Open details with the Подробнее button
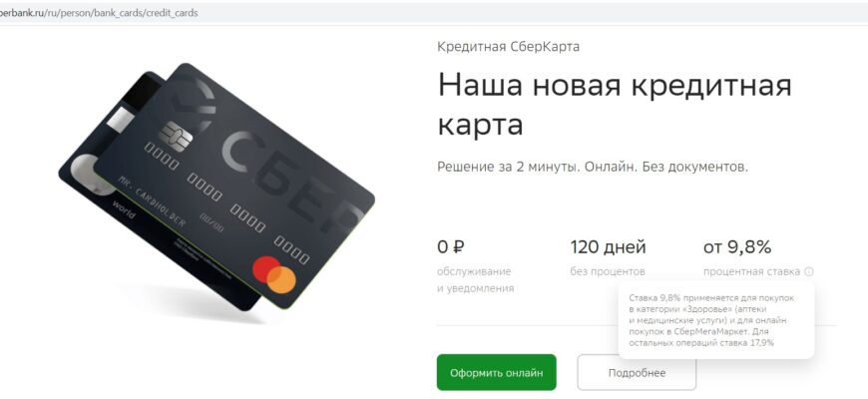Image resolution: width=868 pixels, height=399 pixels. click(x=637, y=372)
